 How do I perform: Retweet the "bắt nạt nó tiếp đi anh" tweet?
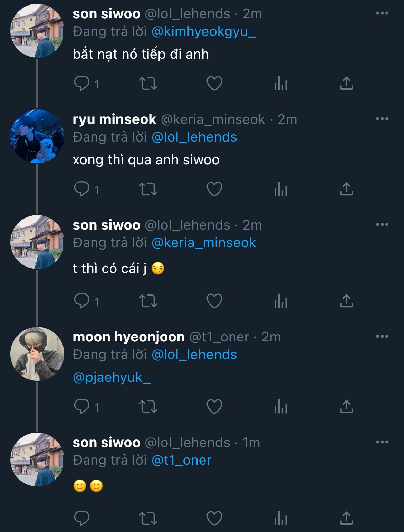pyautogui.click(x=148, y=84)
